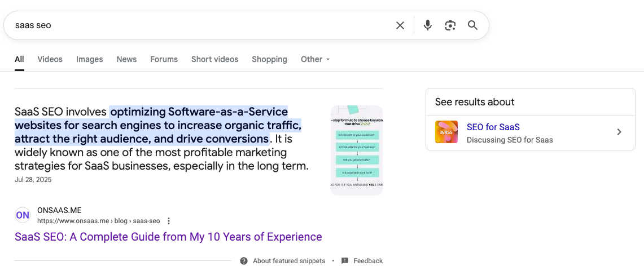Image resolution: width=644 pixels, height=275 pixels.
Task: Open the Shopping results tab
Action: [x=269, y=59]
